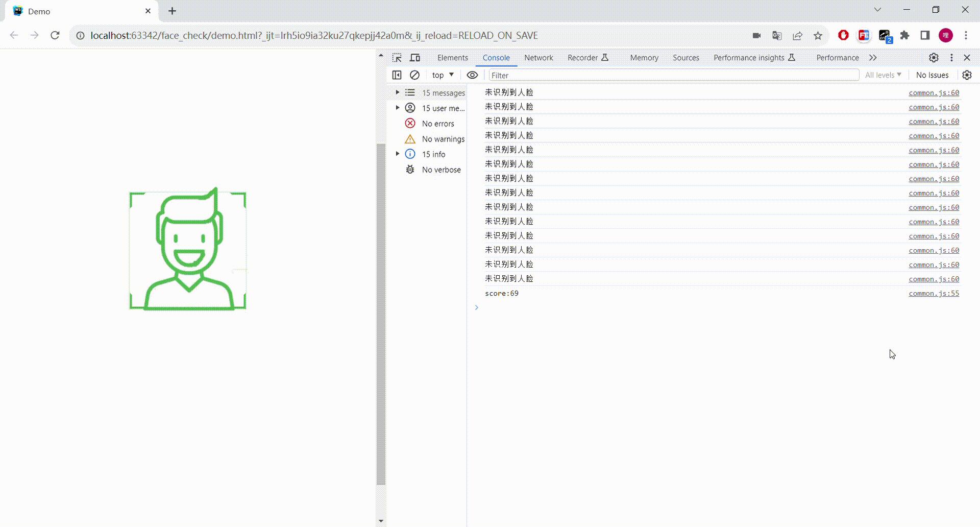
Task: Click the inspect element picker icon
Action: coord(397,58)
